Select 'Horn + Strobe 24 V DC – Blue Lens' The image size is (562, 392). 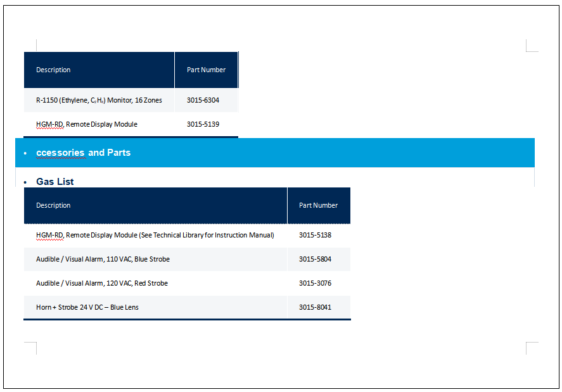pyautogui.click(x=87, y=307)
